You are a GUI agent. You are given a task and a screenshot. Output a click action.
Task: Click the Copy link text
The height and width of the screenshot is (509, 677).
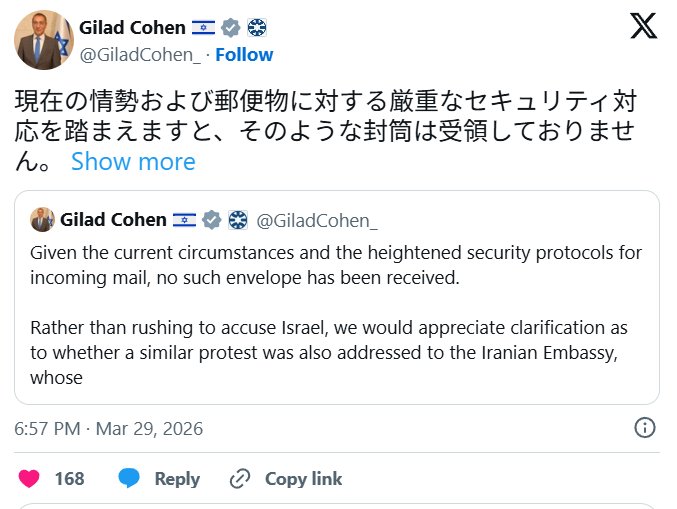click(303, 479)
